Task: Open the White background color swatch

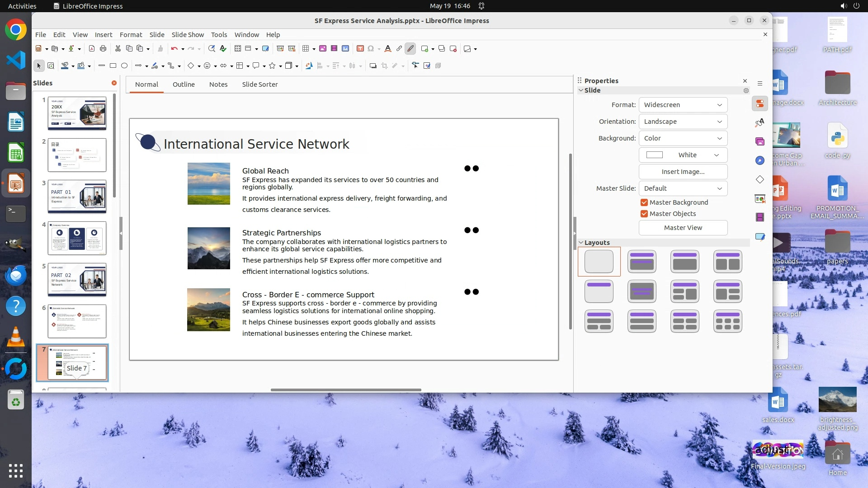Action: [x=683, y=155]
